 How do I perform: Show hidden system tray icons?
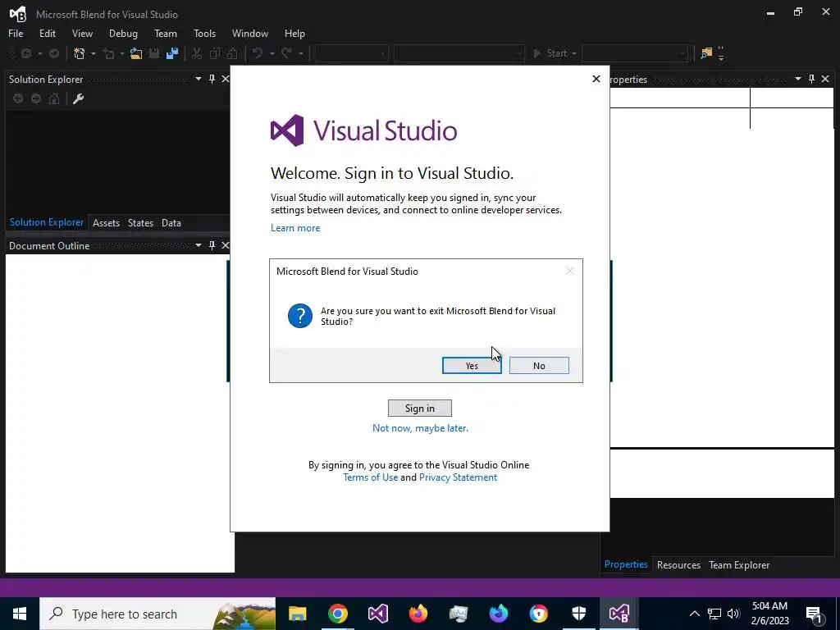(x=694, y=614)
